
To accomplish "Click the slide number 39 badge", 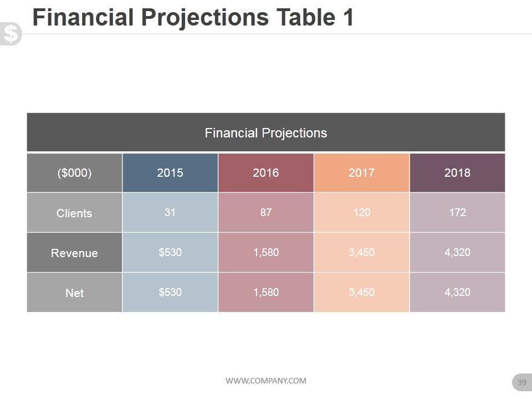I will 521,382.
